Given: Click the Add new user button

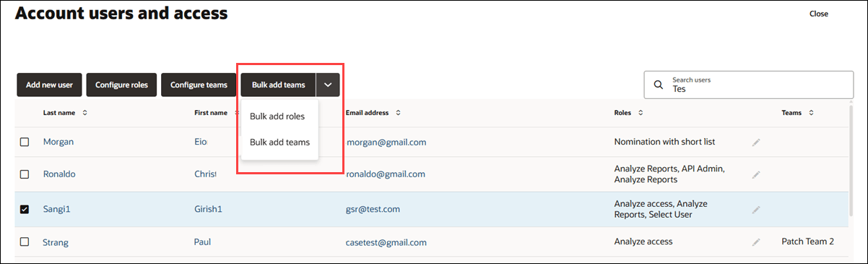Looking at the screenshot, I should (x=49, y=85).
